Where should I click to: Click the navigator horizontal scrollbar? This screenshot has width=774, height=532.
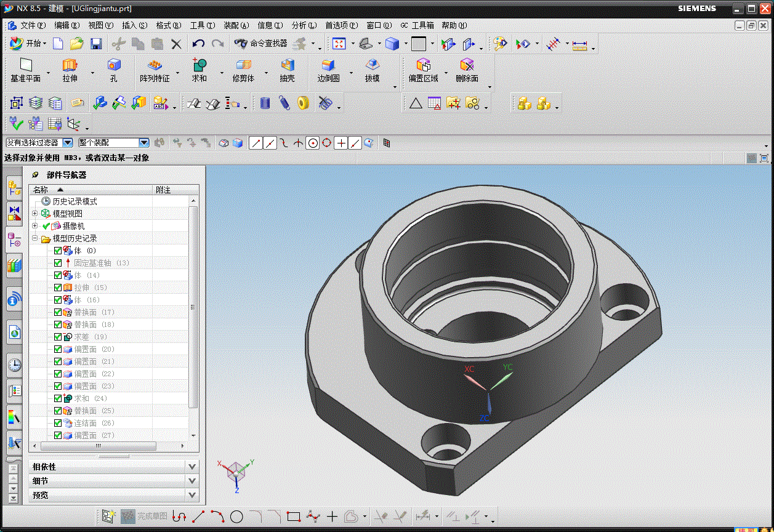[97, 446]
